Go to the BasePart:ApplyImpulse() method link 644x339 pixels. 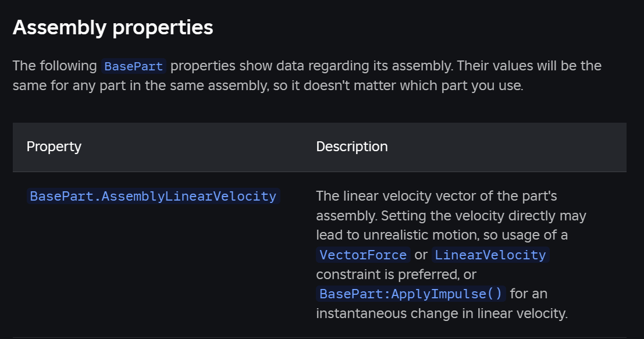[x=411, y=294]
